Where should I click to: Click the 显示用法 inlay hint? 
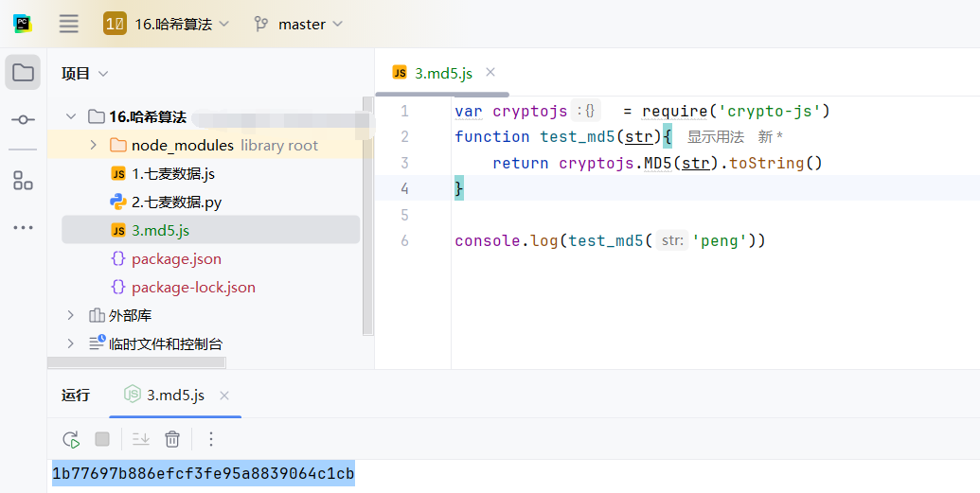[x=715, y=137]
